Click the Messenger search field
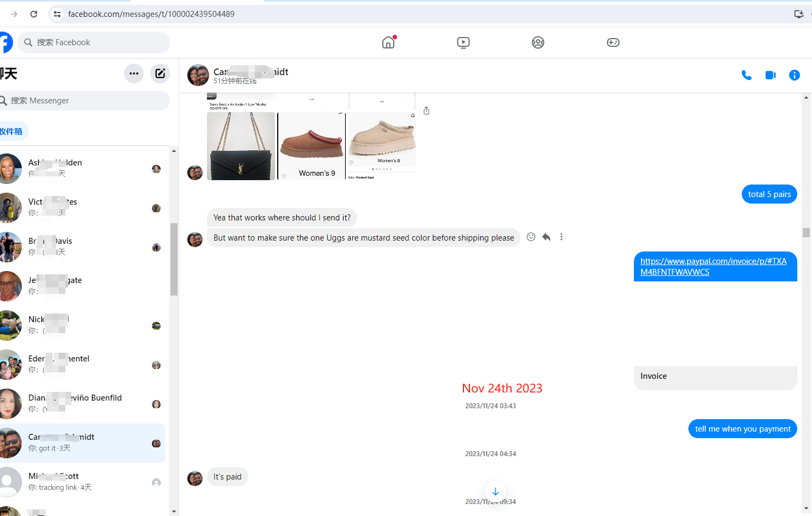This screenshot has height=516, width=812. (x=87, y=101)
